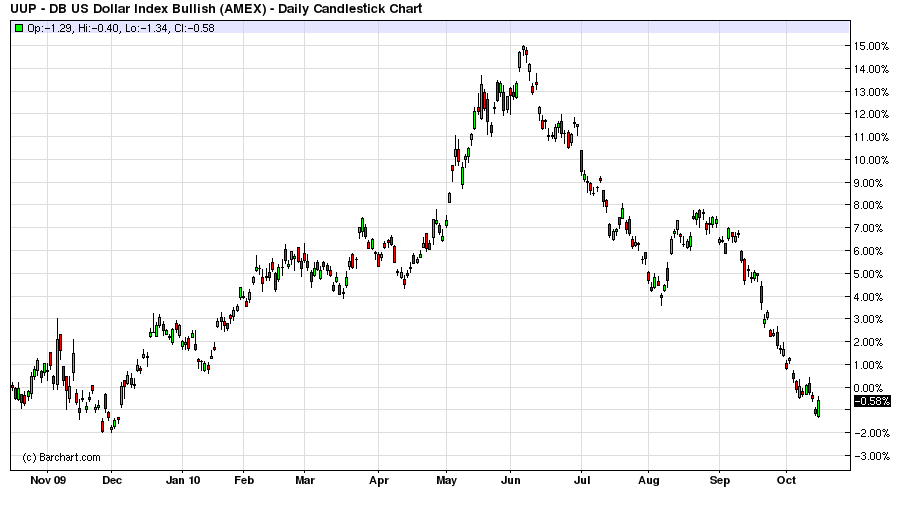Click the Mar x-axis label
Screen dimensions: 900x511
pos(305,480)
